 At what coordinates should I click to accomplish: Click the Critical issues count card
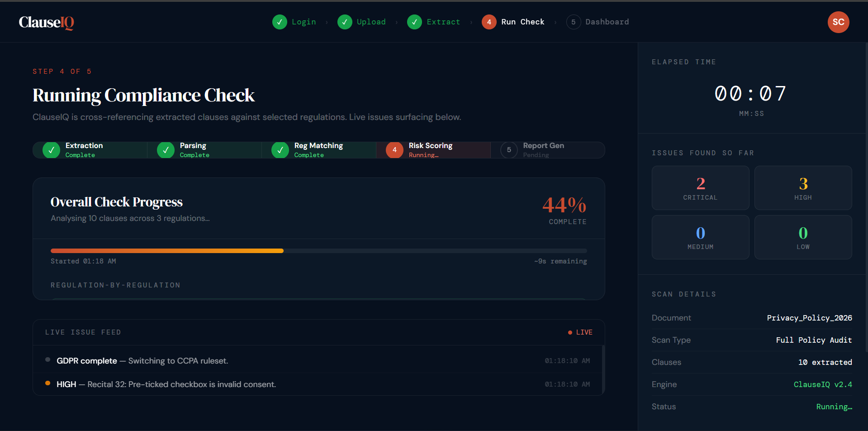pyautogui.click(x=700, y=188)
